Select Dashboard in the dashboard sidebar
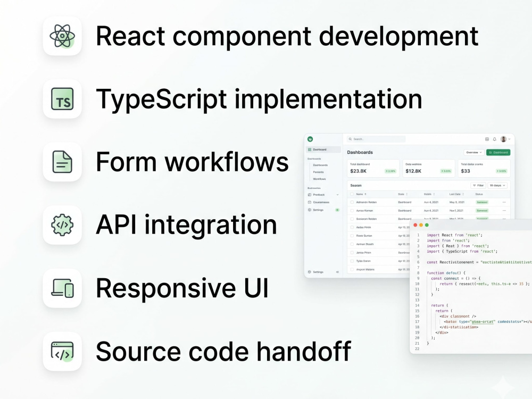532x399 pixels. 323,149
